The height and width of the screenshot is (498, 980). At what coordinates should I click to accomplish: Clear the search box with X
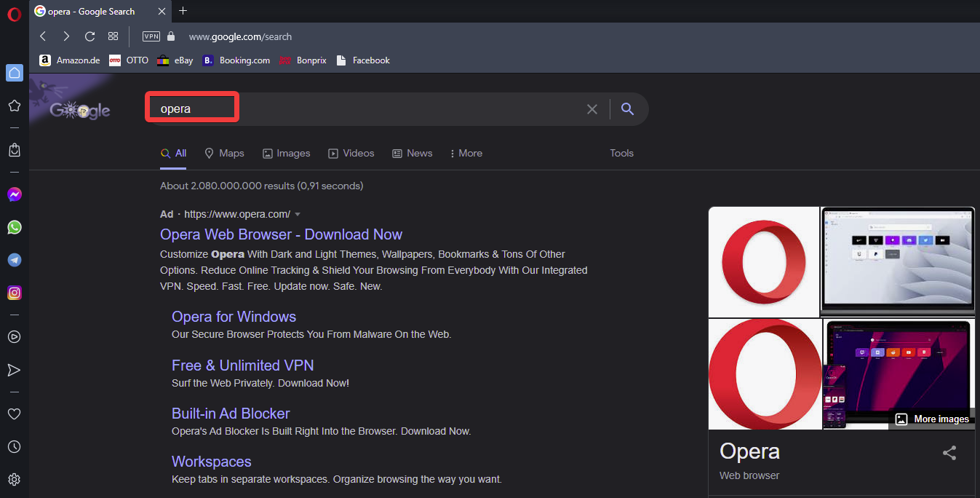[592, 109]
